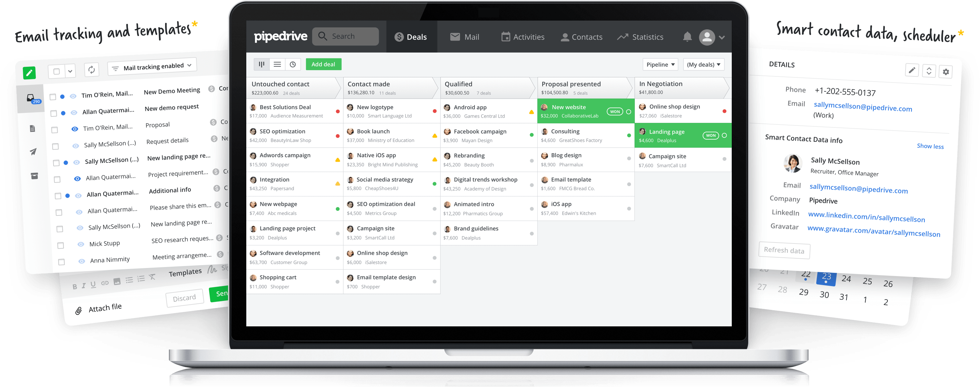
Task: Click the underline formatting icon
Action: [93, 284]
